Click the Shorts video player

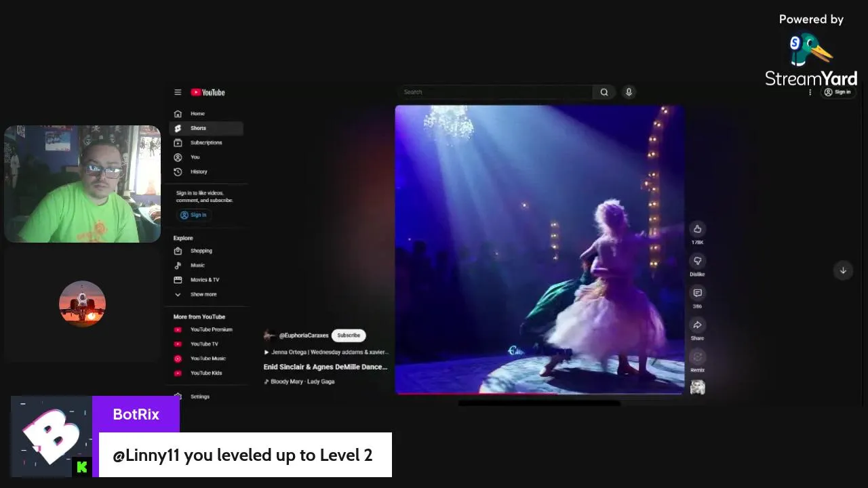point(539,249)
